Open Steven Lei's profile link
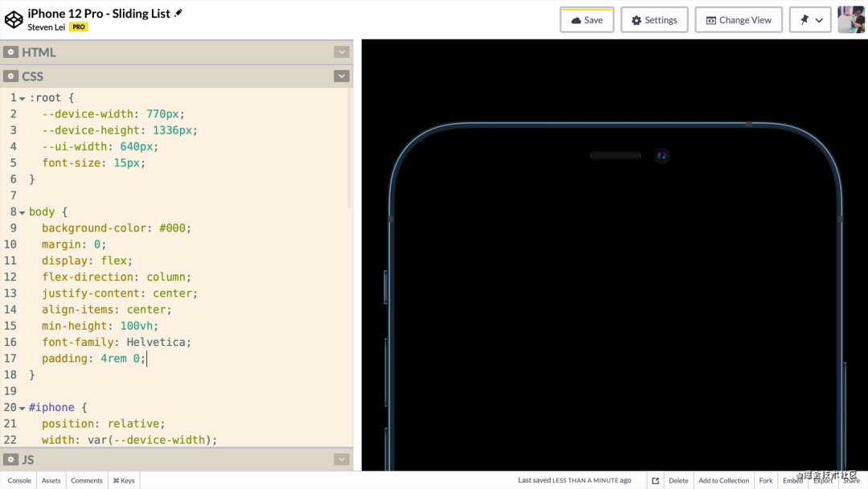Screen dimensions: 868x489 [47, 27]
